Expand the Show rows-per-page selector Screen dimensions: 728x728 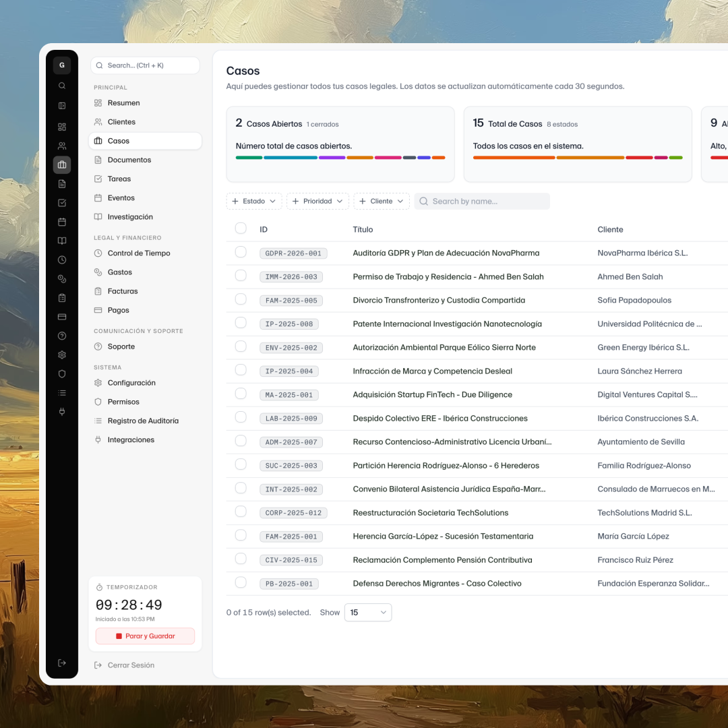click(x=368, y=612)
